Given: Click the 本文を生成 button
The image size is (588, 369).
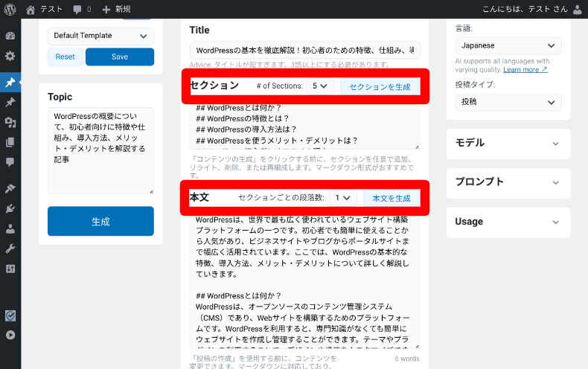Looking at the screenshot, I should pos(392,198).
